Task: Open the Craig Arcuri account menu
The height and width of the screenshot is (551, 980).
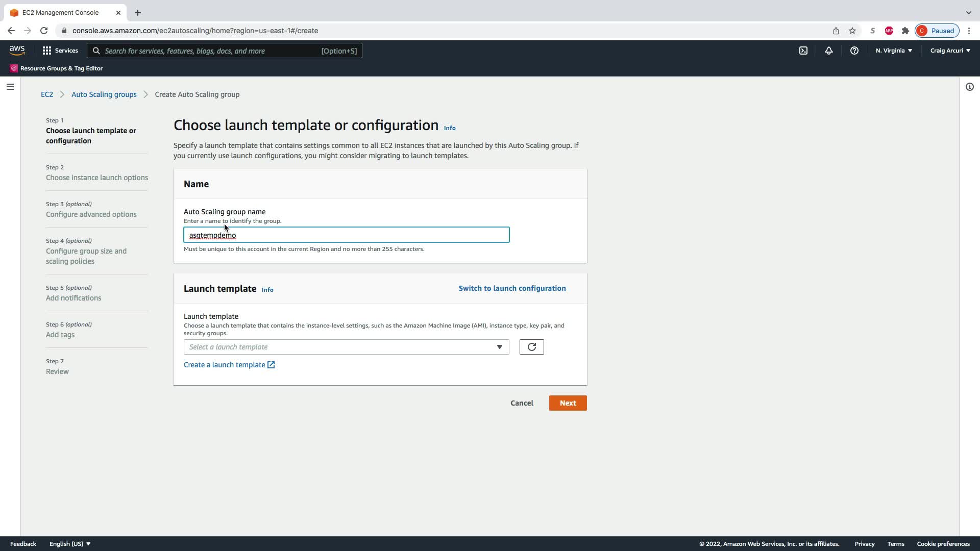Action: coord(950,51)
